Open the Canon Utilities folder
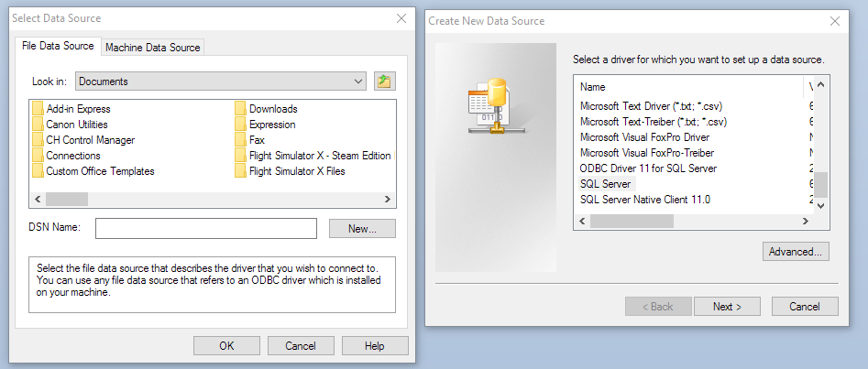This screenshot has width=868, height=369. [x=70, y=125]
